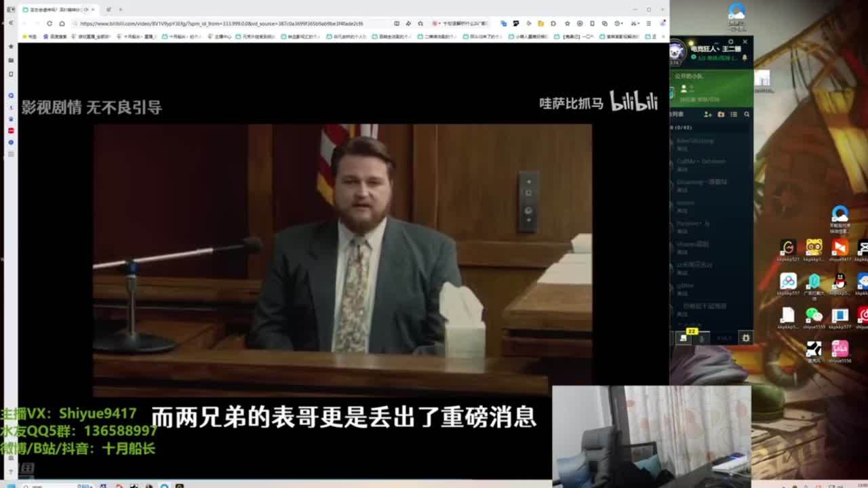Close the game client friends panel
The width and height of the screenshot is (868, 488).
tap(745, 42)
